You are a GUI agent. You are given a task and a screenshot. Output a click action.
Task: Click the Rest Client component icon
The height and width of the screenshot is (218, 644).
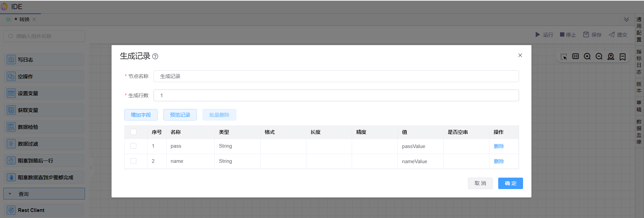click(11, 210)
